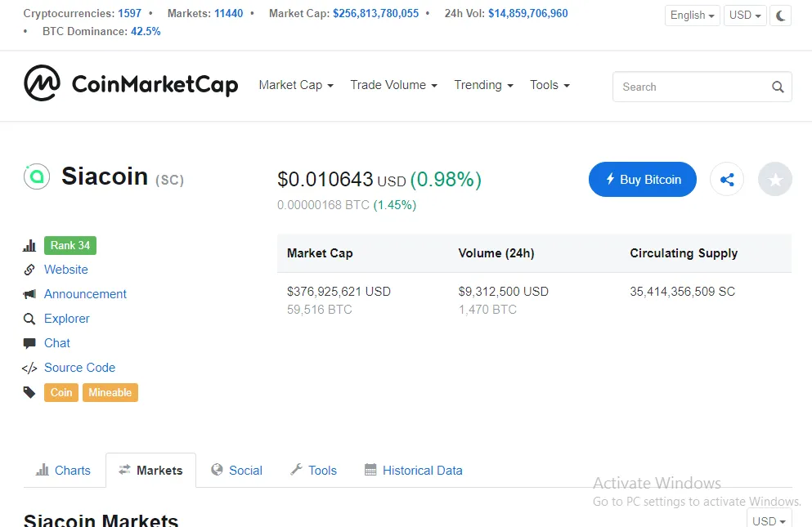Open the Source Code link
Image resolution: width=812 pixels, height=527 pixels.
pos(80,368)
